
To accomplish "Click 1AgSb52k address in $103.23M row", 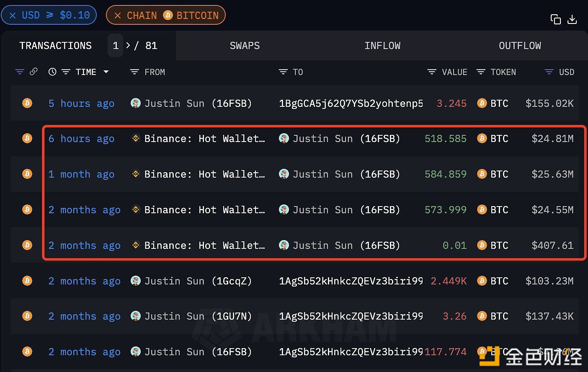I will point(351,281).
